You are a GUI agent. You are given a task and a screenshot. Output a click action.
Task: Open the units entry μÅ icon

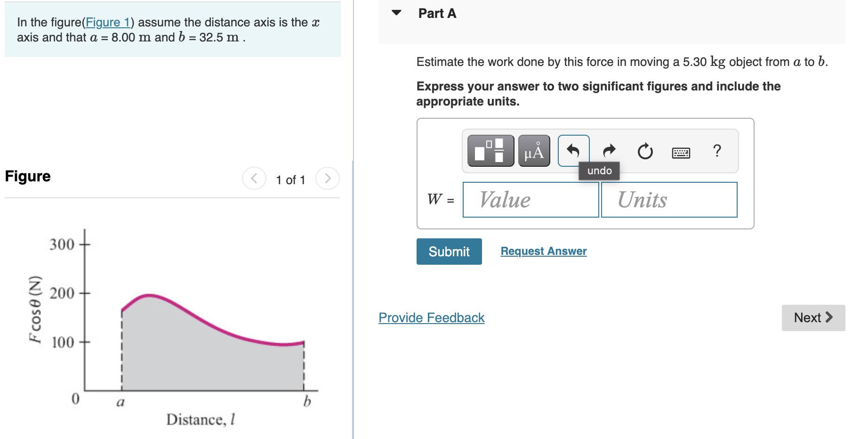(x=533, y=151)
